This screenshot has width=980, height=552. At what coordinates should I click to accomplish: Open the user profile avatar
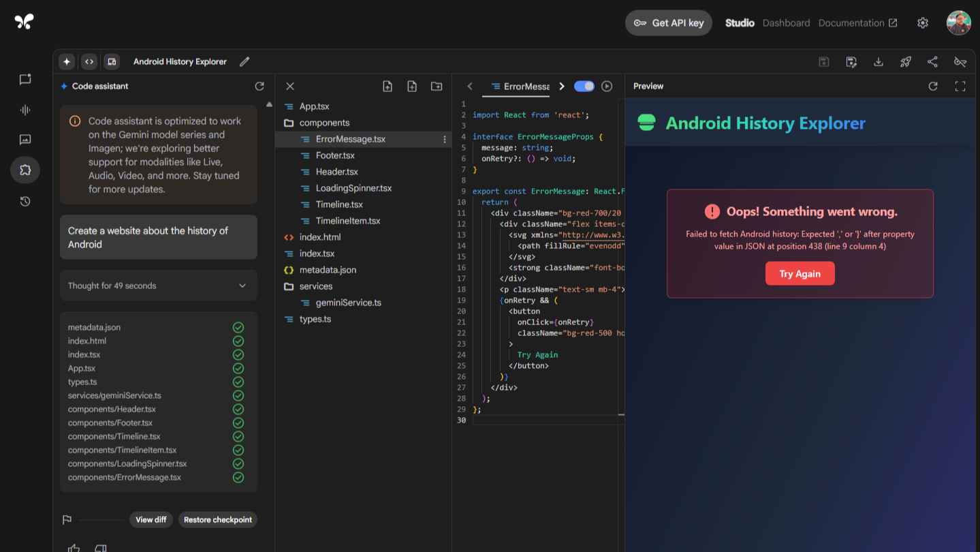click(x=959, y=22)
